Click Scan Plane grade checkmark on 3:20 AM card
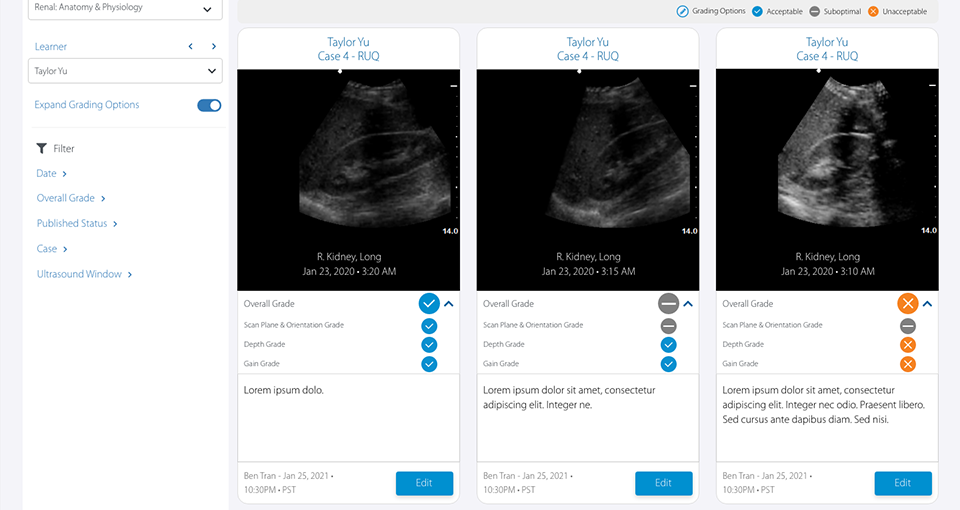Screen dimensions: 960x510 click(x=429, y=326)
